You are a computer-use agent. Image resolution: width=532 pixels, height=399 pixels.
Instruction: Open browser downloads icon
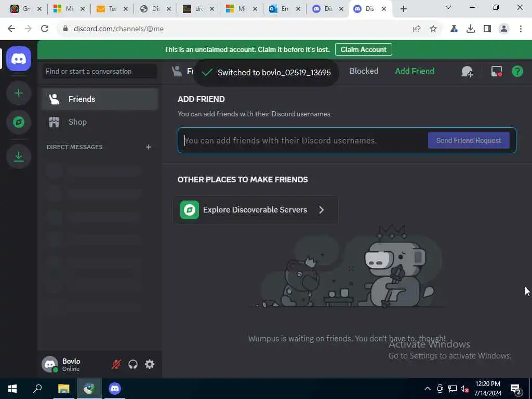[471, 29]
